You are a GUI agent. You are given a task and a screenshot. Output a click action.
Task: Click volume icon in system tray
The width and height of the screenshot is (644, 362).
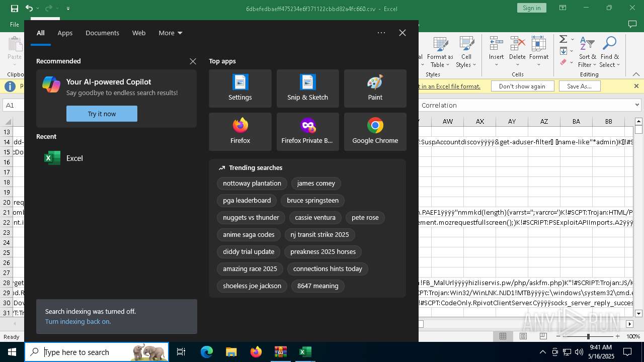pos(579,352)
